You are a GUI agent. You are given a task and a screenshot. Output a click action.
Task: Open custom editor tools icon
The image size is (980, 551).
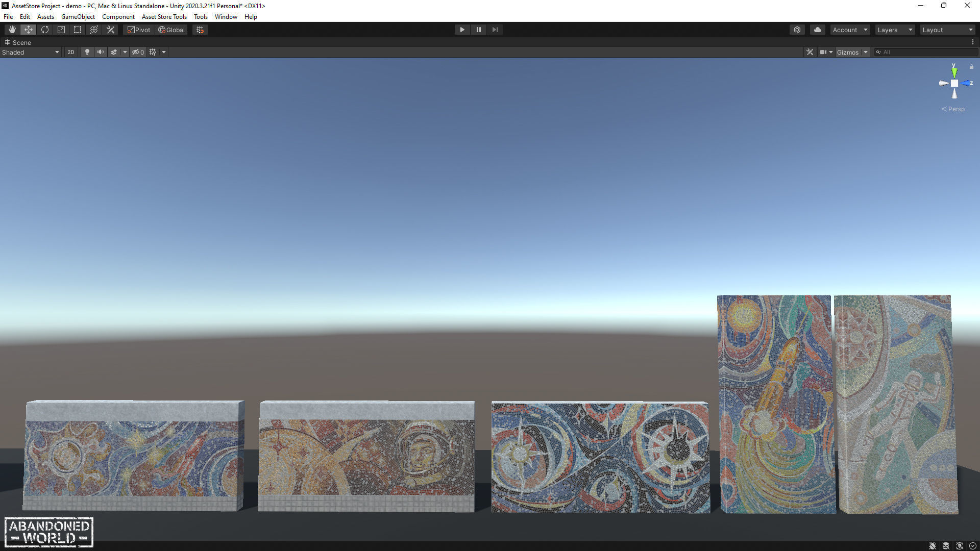click(110, 30)
